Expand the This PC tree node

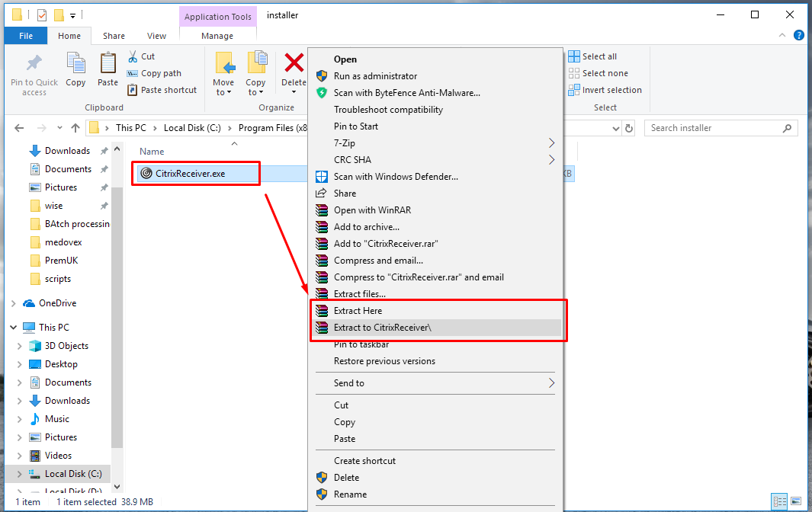coord(14,328)
